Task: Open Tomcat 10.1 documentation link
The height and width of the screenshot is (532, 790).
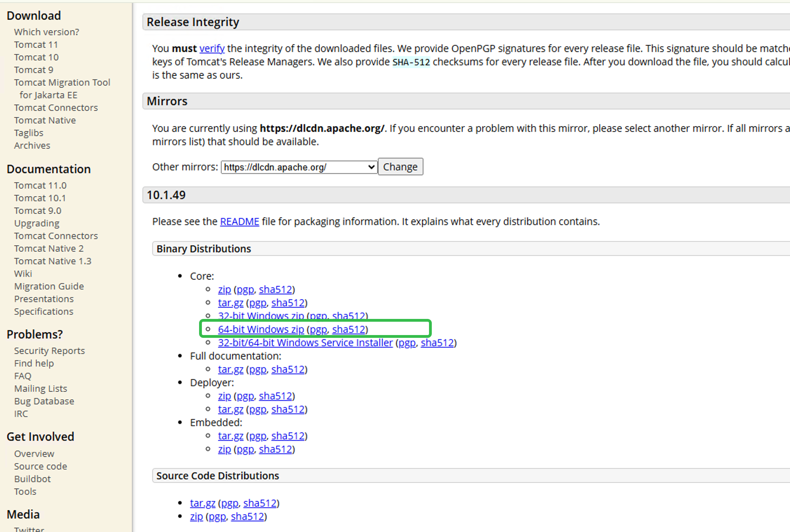Action: 40,198
